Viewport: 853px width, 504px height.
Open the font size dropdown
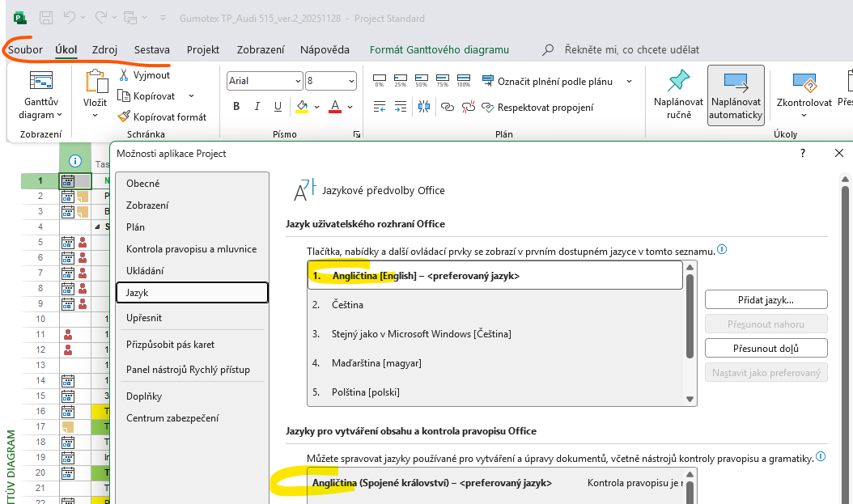pyautogui.click(x=351, y=81)
